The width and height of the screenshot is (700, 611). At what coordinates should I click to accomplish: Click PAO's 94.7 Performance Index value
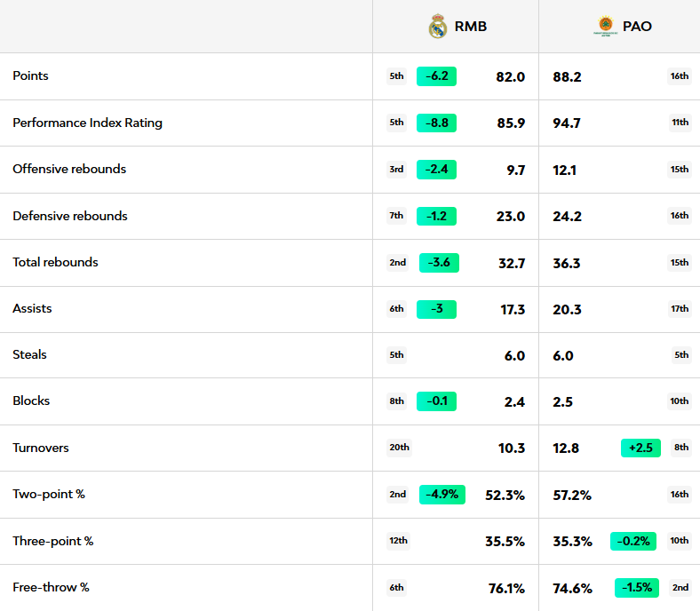click(x=567, y=123)
